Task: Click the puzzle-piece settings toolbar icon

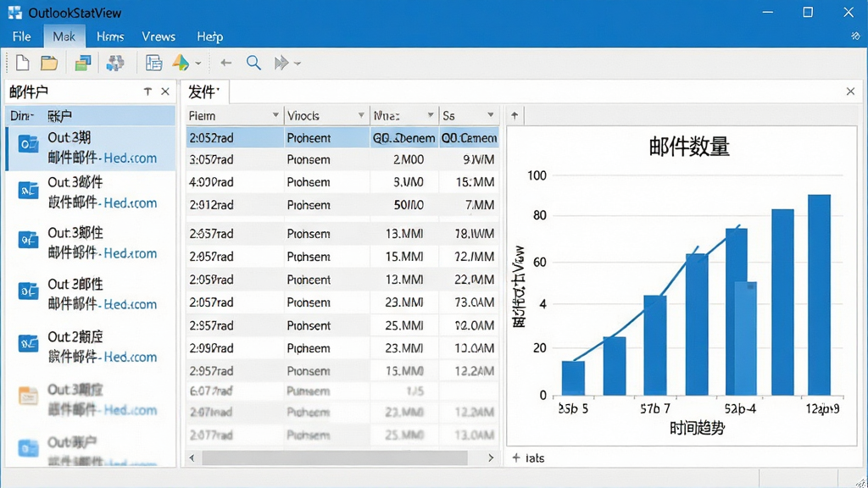Action: tap(115, 63)
